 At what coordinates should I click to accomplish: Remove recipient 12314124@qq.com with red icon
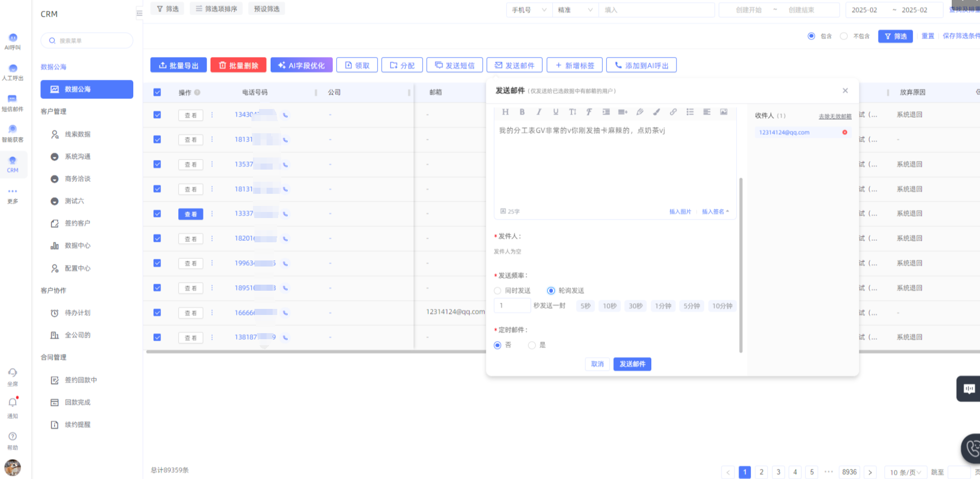coord(845,132)
